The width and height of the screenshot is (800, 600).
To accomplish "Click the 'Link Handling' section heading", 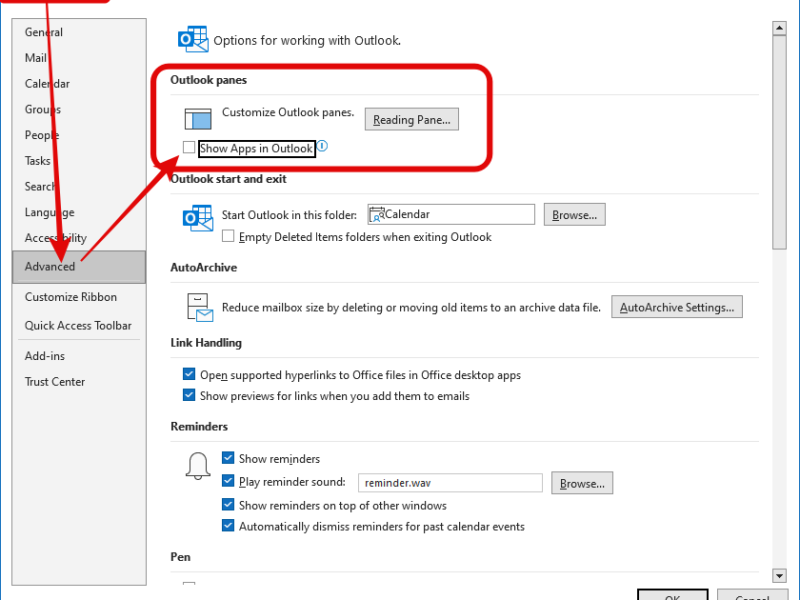I will 206,343.
